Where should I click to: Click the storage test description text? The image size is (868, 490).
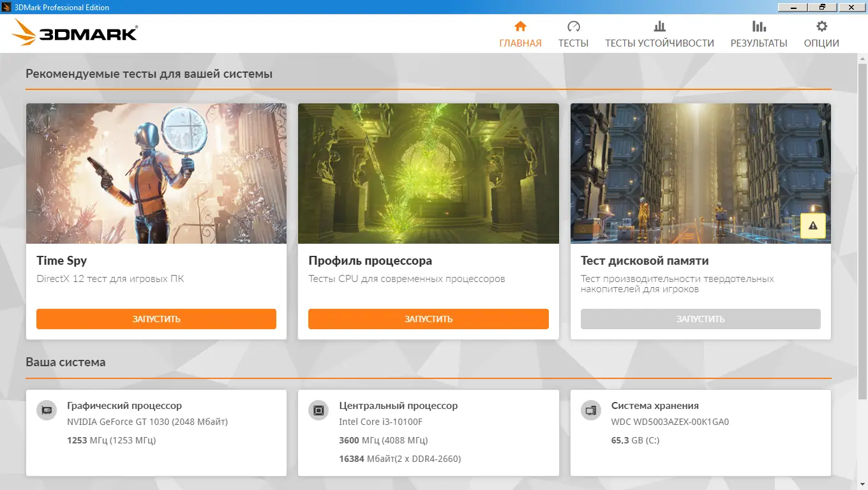coord(677,284)
